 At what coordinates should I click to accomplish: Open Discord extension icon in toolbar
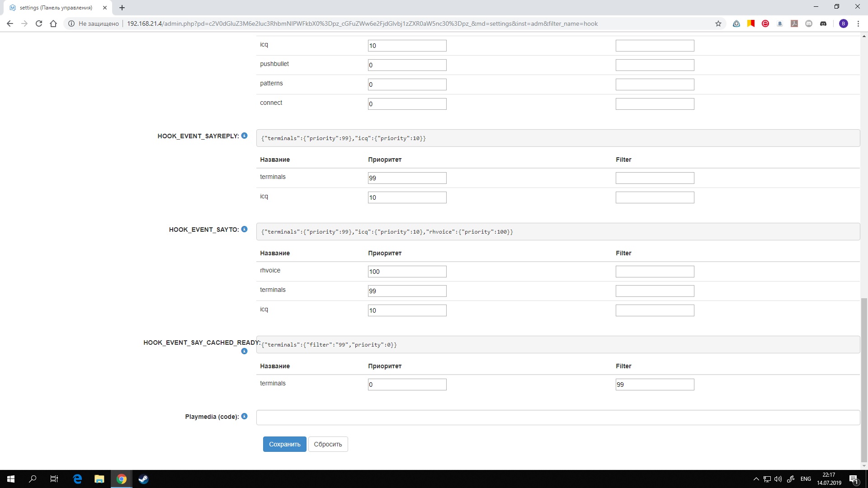823,23
